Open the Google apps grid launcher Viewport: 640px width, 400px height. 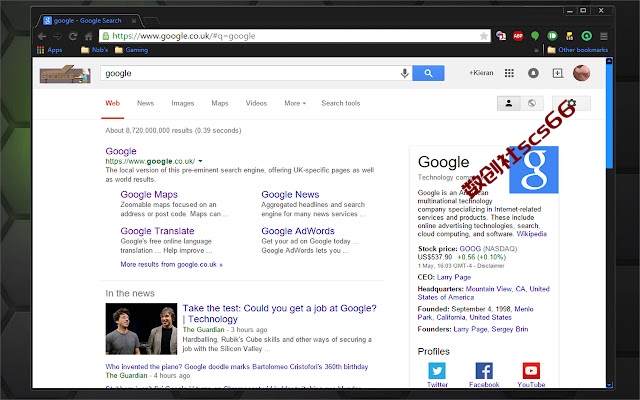(x=509, y=73)
